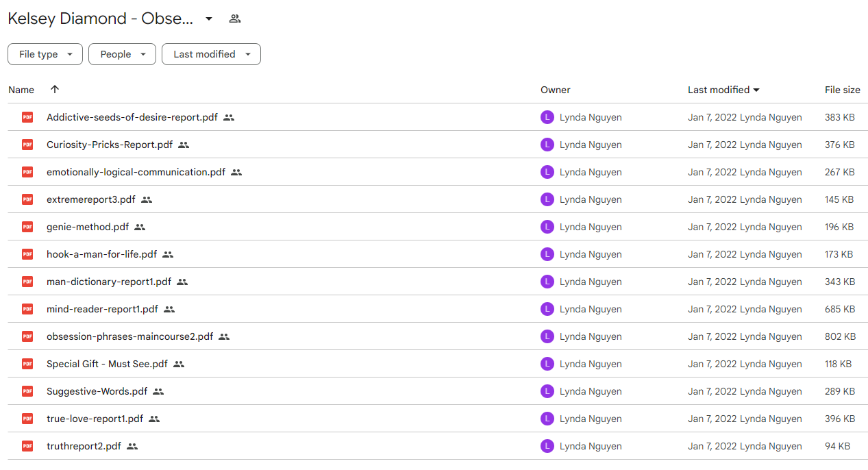Click PDF icon for man-dictionary-report1.pdf

(27, 282)
